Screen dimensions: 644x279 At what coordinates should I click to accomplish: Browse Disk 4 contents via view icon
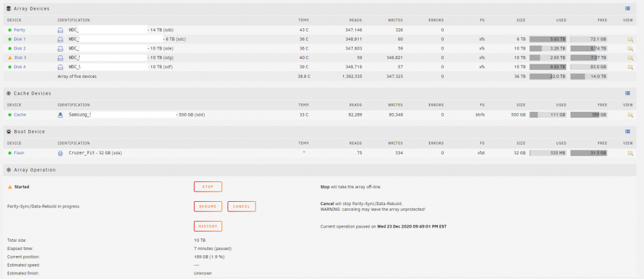click(630, 67)
